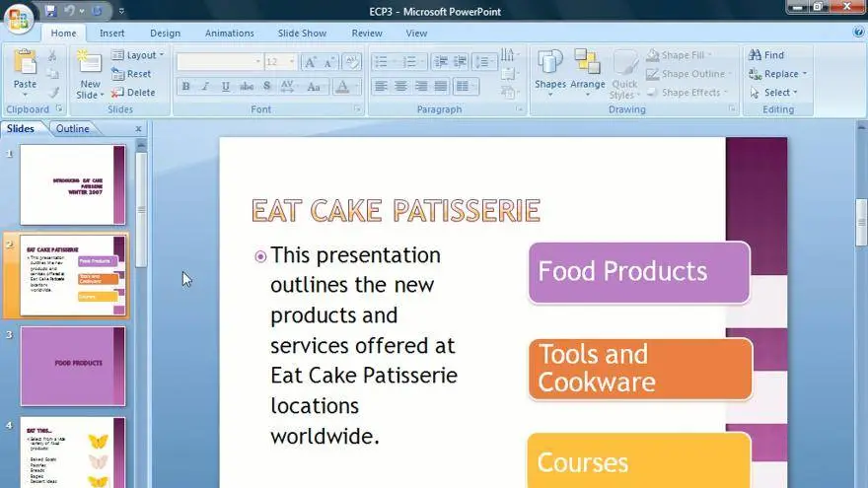
Task: Toggle underline formatting
Action: click(225, 87)
